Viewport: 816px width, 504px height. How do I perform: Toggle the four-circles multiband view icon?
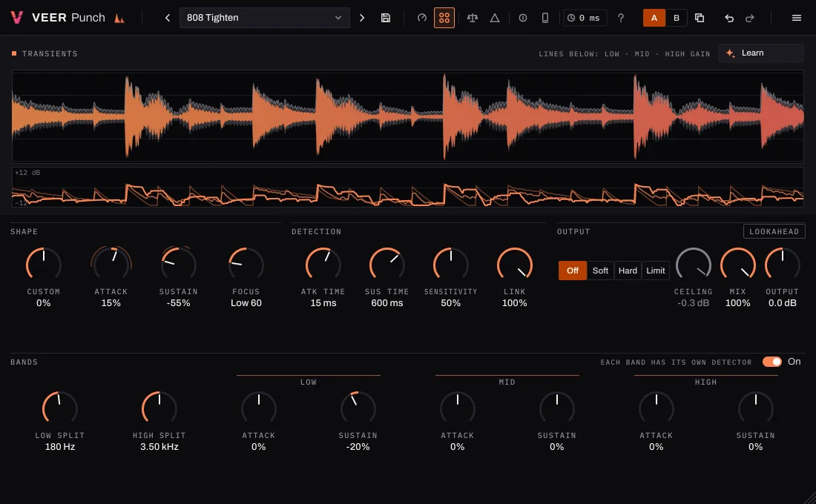point(444,18)
